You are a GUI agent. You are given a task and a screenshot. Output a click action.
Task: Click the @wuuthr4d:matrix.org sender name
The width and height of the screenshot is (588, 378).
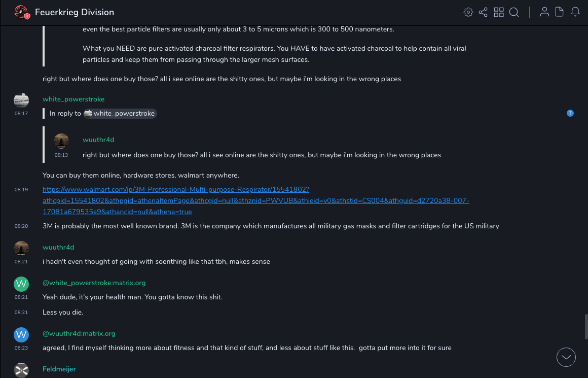click(79, 334)
